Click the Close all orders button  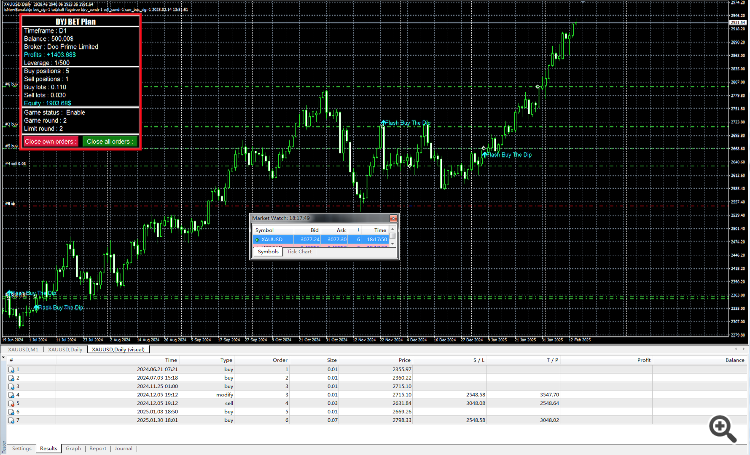110,142
